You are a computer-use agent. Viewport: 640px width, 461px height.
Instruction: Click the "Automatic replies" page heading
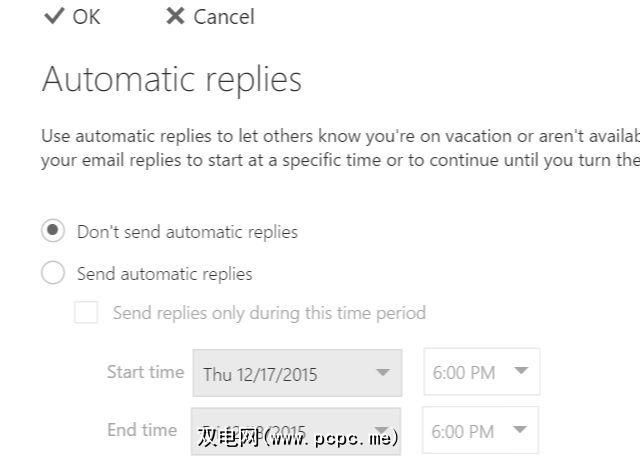[171, 80]
